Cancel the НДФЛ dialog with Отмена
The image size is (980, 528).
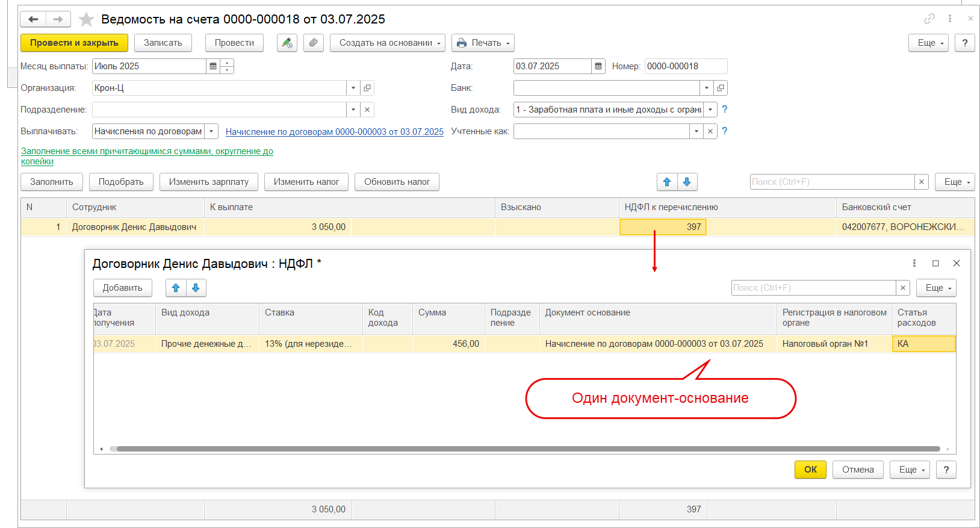pos(858,470)
